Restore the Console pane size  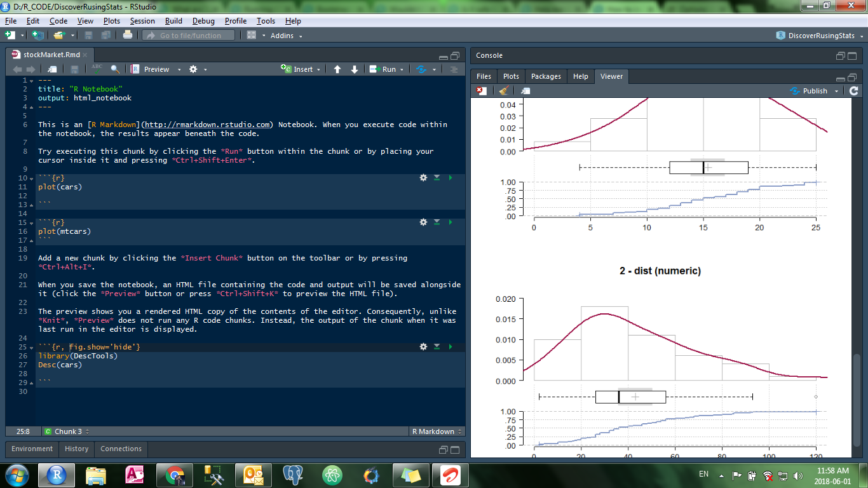[841, 56]
